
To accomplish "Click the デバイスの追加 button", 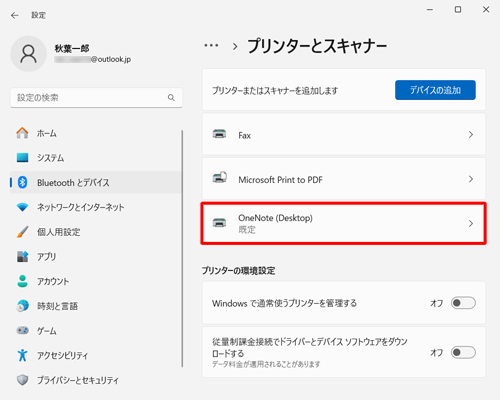I will (435, 90).
